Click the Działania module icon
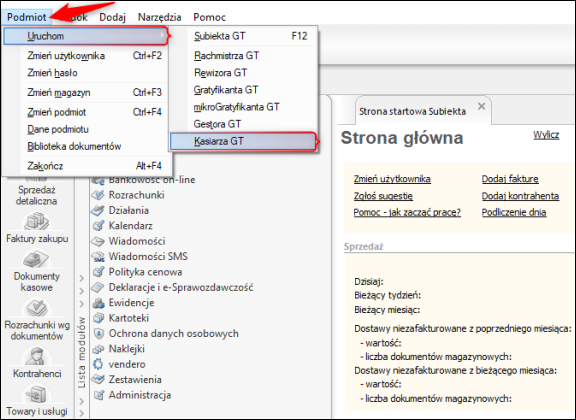Image resolution: width=576 pixels, height=420 pixels. [x=98, y=210]
